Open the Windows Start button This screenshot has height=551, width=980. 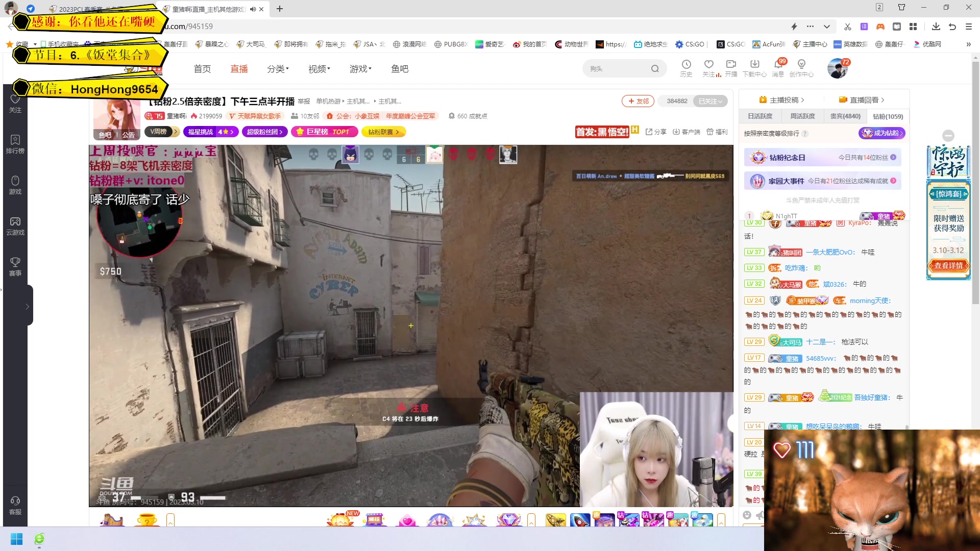pos(16,539)
